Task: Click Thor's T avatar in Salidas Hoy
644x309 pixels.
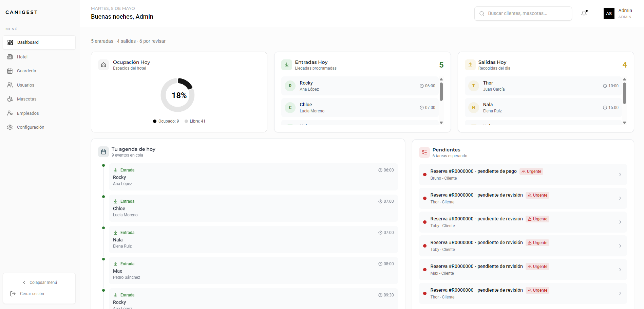Action: coord(474,86)
